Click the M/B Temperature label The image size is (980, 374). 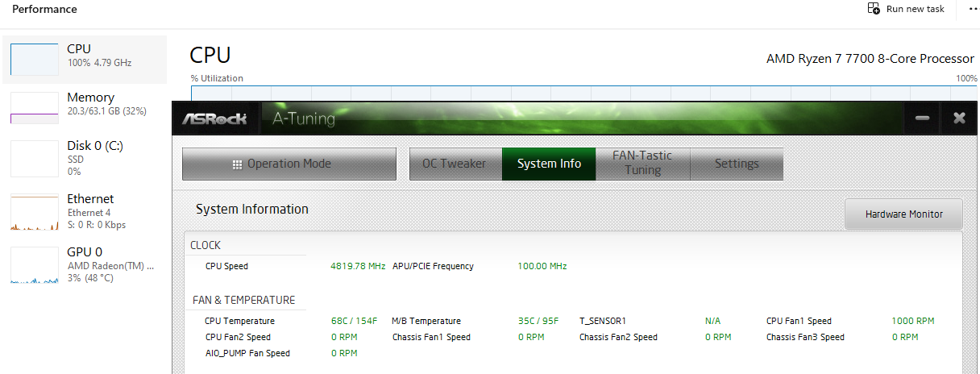(x=426, y=321)
